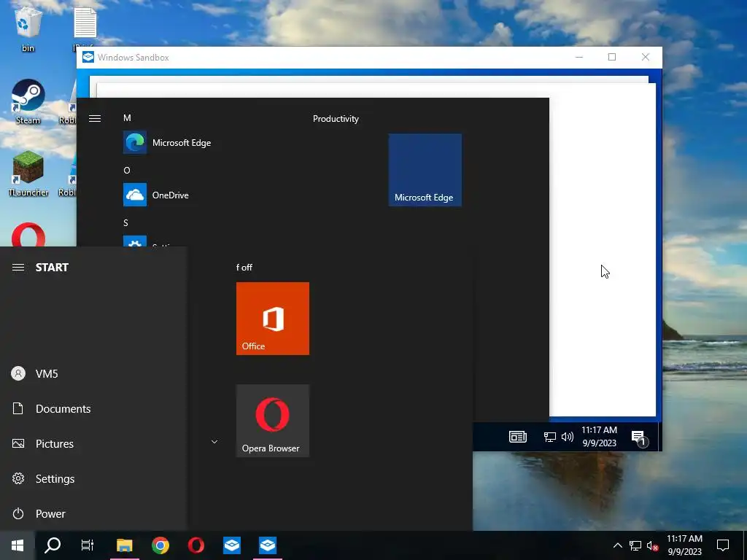747x560 pixels.
Task: Minimize the Windows Sandbox window
Action: pos(579,57)
